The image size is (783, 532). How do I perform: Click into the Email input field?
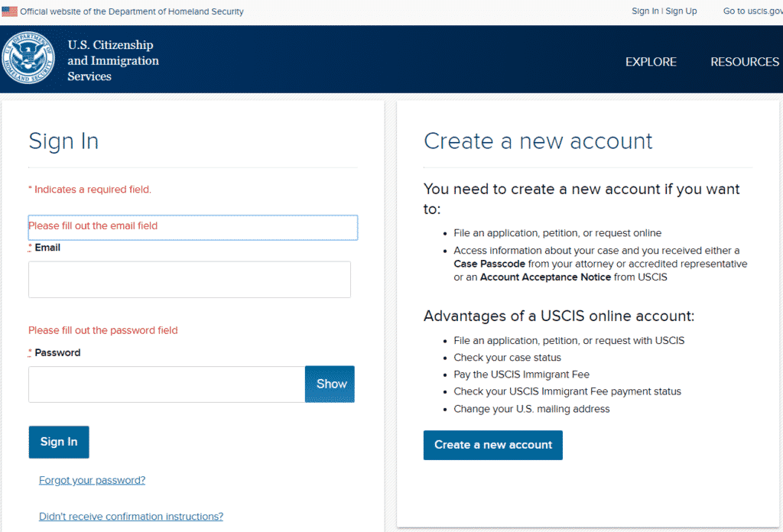[190, 280]
